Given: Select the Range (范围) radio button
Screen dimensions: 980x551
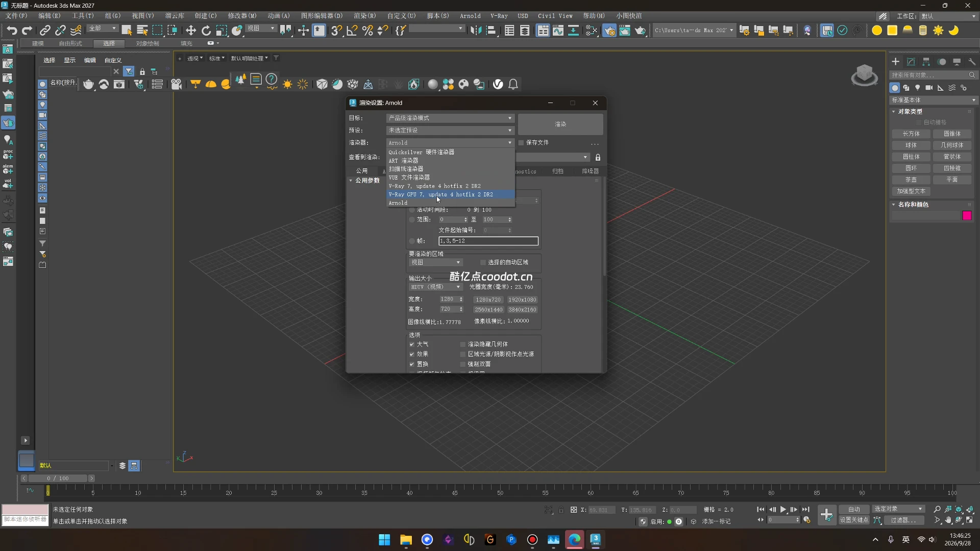Looking at the screenshot, I should [x=412, y=219].
